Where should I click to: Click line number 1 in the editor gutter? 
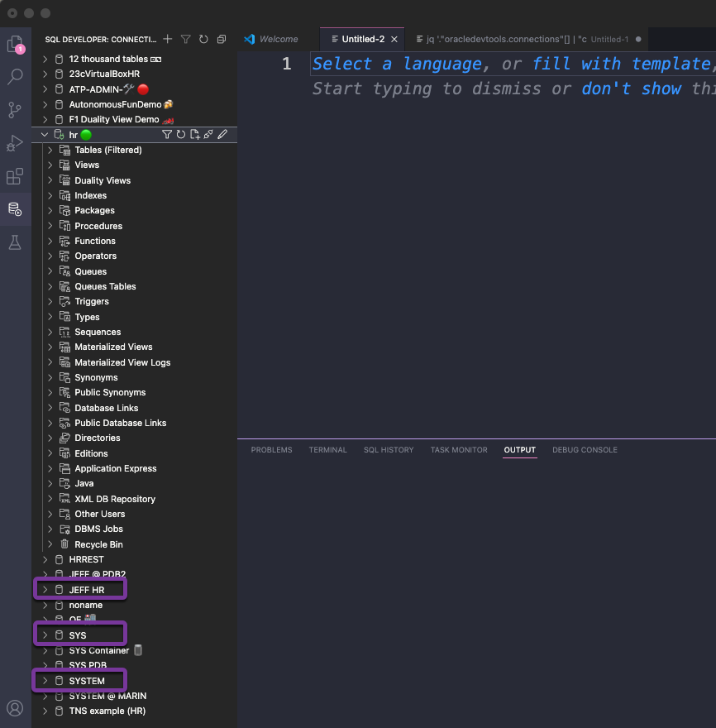(x=287, y=64)
